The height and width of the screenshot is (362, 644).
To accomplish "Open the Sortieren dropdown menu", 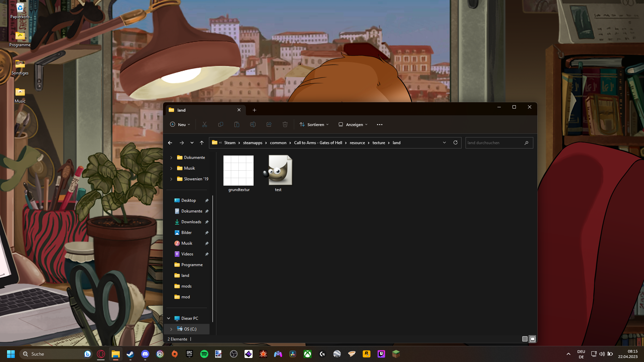I will tap(314, 124).
